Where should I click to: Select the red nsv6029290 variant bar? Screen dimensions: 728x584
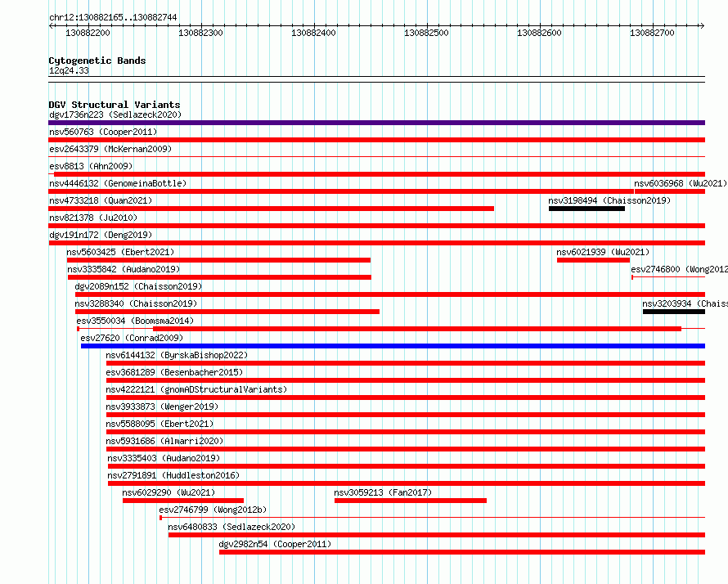point(183,501)
